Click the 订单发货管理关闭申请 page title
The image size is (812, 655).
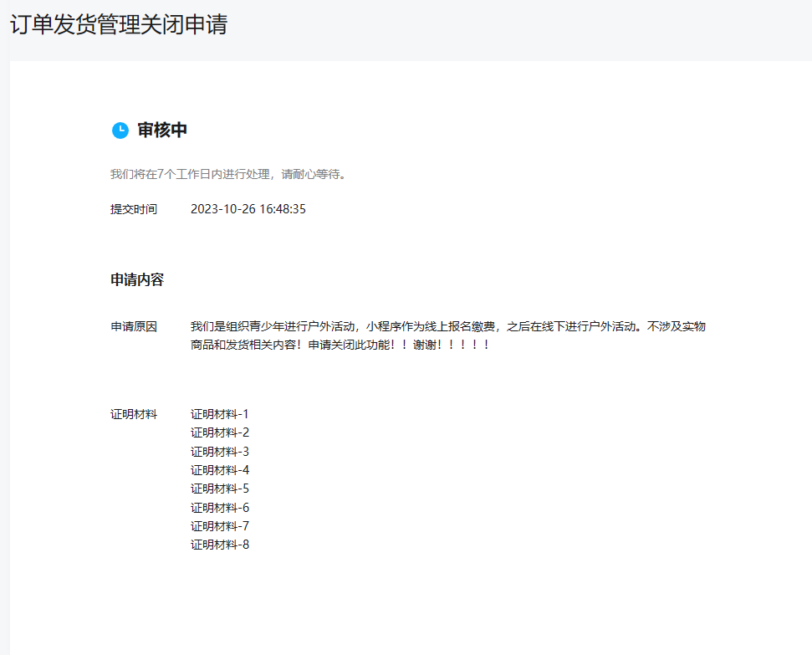119,24
